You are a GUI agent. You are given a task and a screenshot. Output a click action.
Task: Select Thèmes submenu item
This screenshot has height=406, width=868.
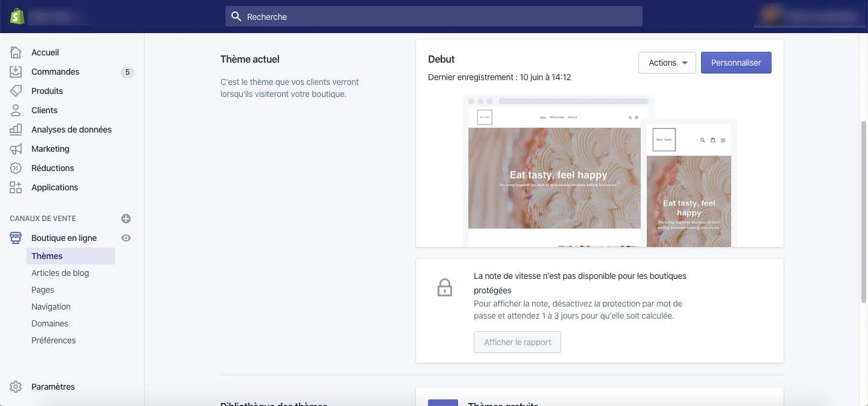coord(71,256)
